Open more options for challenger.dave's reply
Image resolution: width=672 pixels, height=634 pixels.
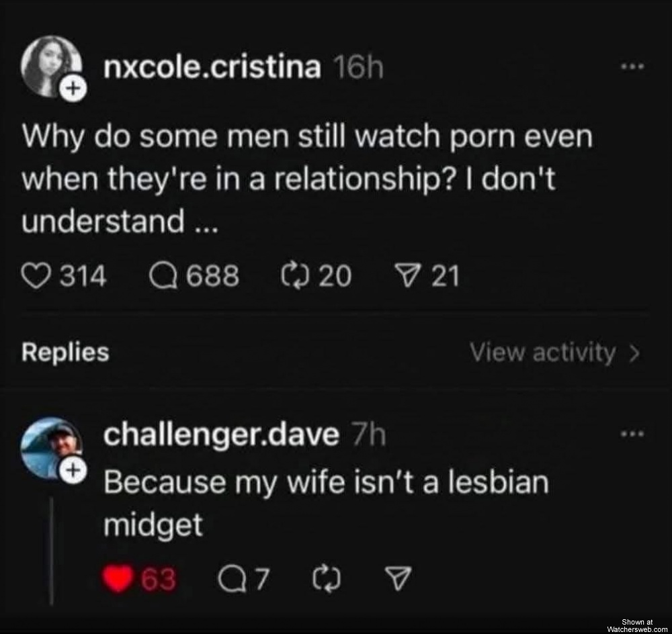(633, 434)
